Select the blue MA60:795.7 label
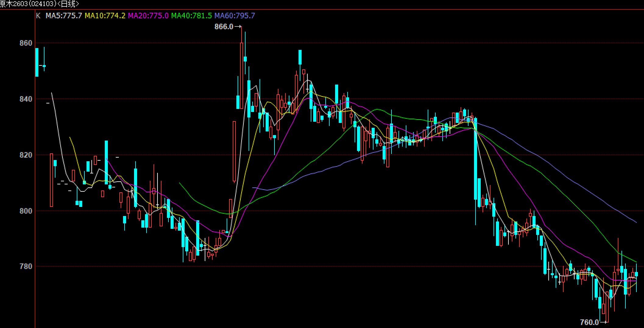The width and height of the screenshot is (644, 328). [x=235, y=16]
